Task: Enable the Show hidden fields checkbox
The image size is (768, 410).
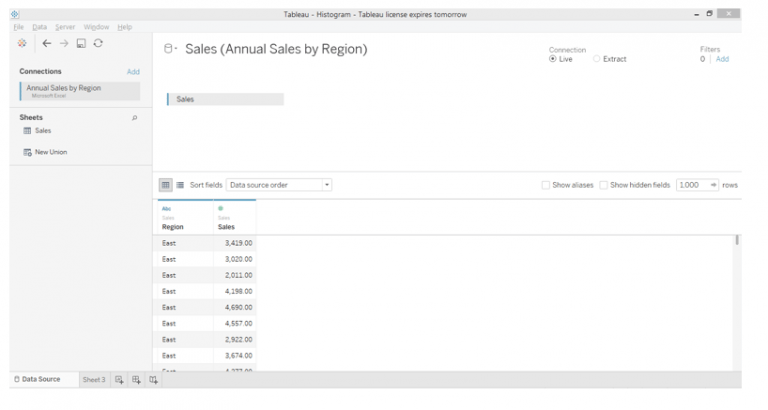Action: tap(604, 185)
